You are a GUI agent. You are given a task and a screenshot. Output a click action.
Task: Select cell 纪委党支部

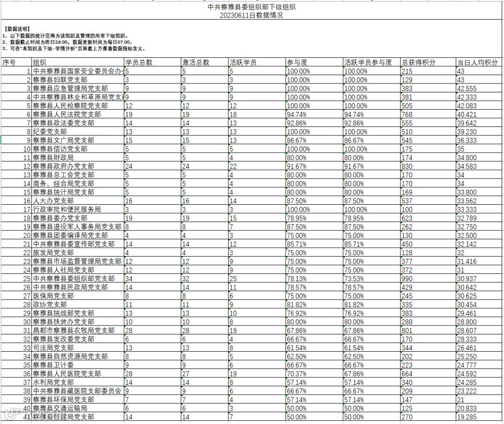pos(78,132)
